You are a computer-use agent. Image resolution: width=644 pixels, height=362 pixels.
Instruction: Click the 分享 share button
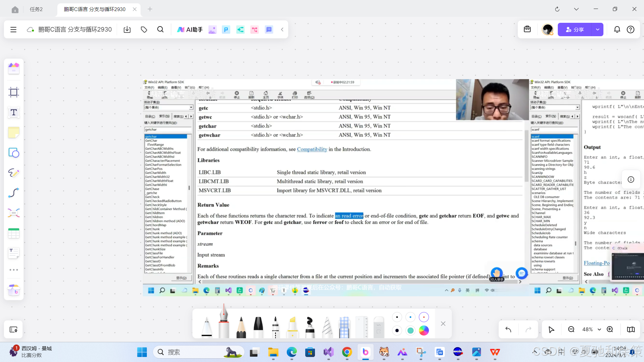(575, 29)
